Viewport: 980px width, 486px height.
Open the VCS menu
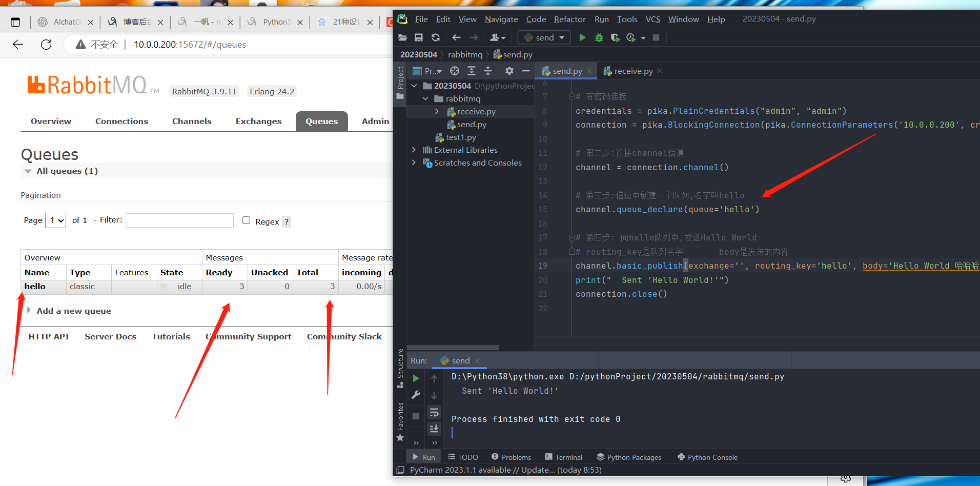tap(653, 19)
